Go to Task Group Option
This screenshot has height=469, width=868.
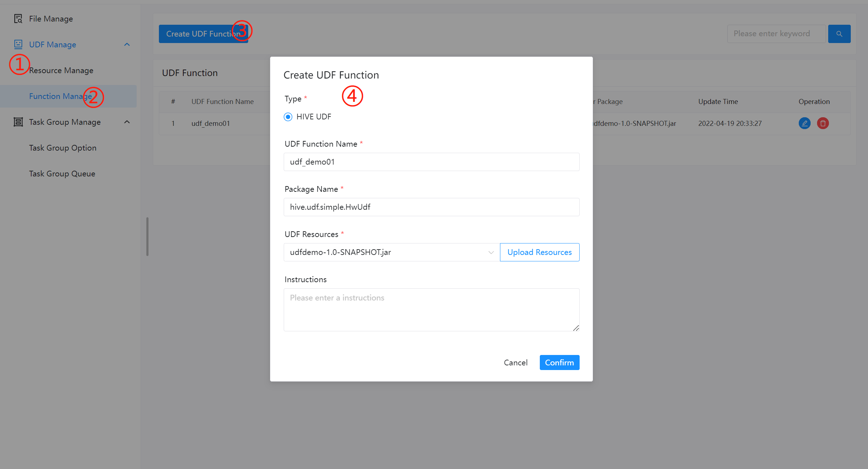coord(63,148)
